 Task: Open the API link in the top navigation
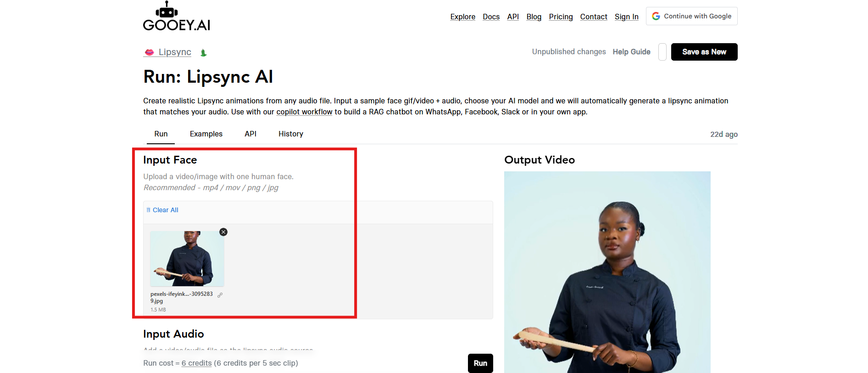pos(513,17)
